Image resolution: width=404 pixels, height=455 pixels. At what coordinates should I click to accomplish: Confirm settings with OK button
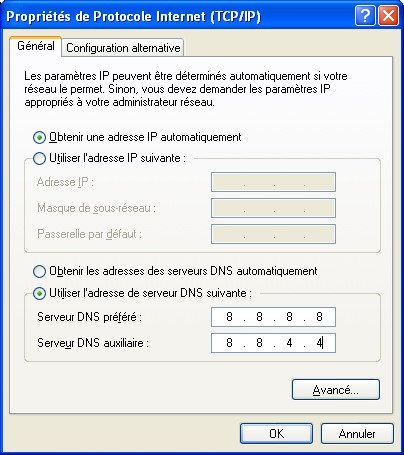[x=276, y=434]
